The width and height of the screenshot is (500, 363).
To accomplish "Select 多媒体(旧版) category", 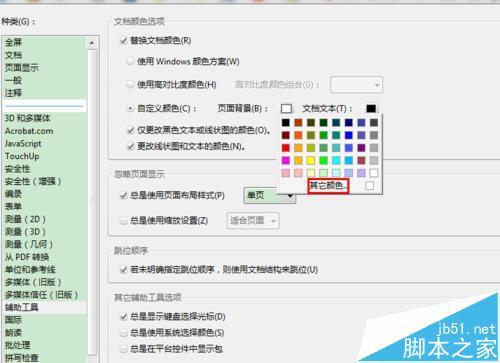I will coord(44,282).
